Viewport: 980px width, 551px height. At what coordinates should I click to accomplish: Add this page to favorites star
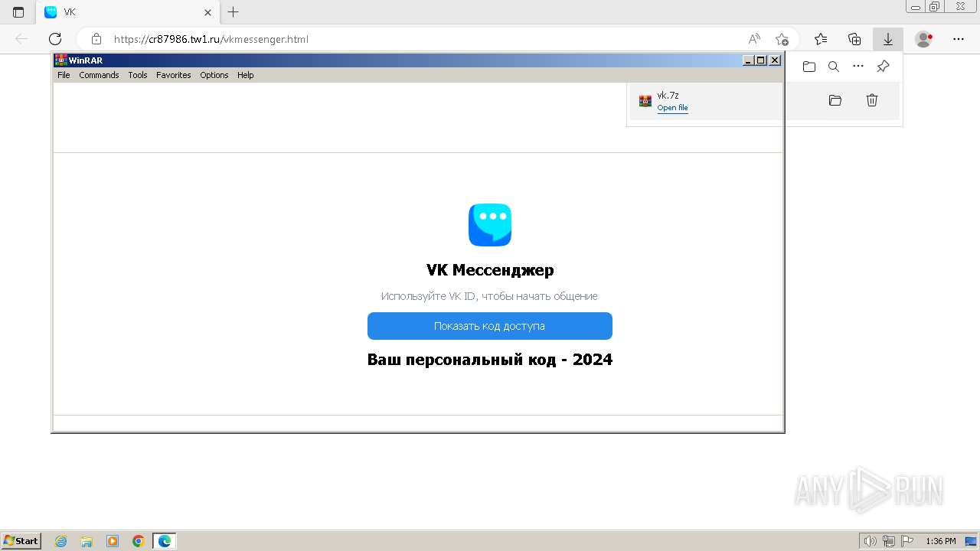pos(782,39)
